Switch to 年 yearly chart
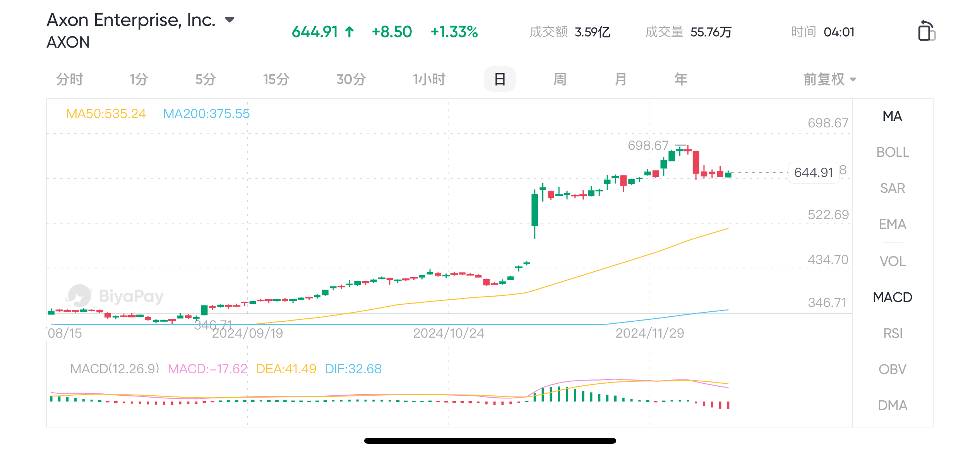 [681, 79]
